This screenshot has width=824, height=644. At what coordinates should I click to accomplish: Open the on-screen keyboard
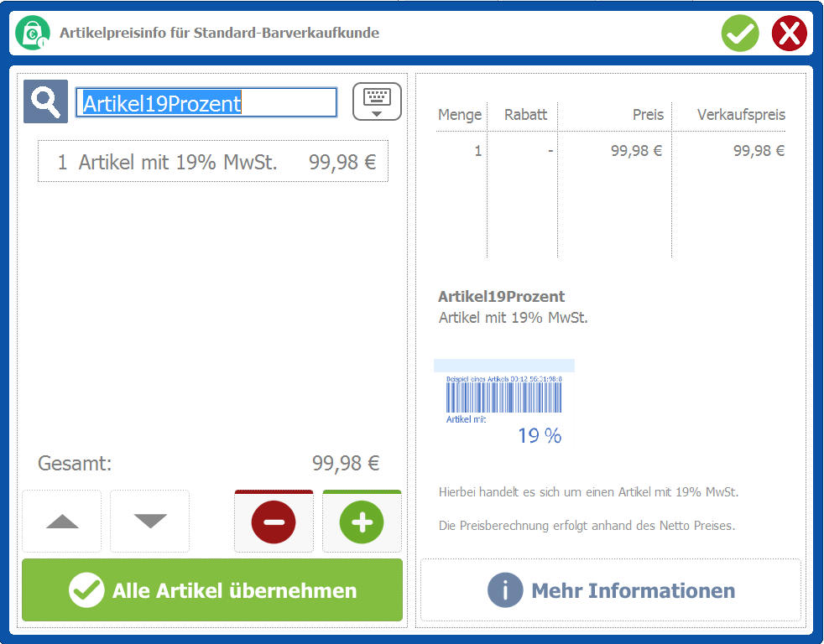pyautogui.click(x=377, y=102)
